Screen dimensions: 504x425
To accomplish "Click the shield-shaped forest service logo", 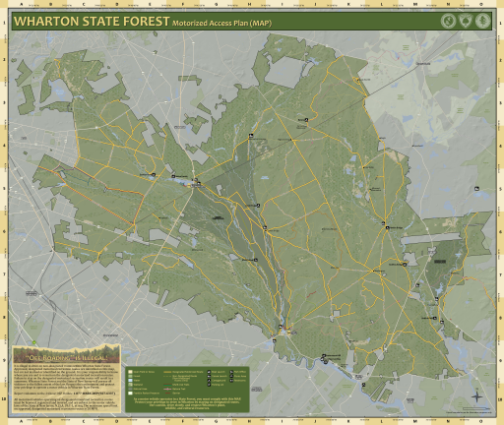I will pyautogui.click(x=466, y=21).
